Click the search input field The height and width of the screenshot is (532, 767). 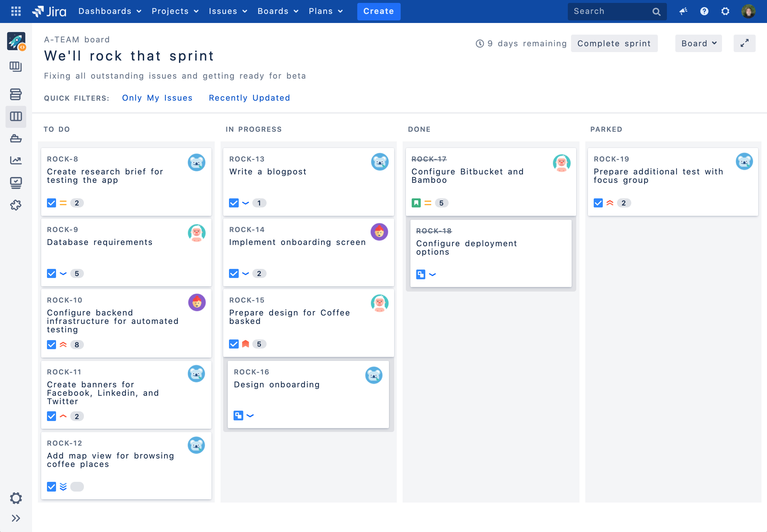pos(615,11)
